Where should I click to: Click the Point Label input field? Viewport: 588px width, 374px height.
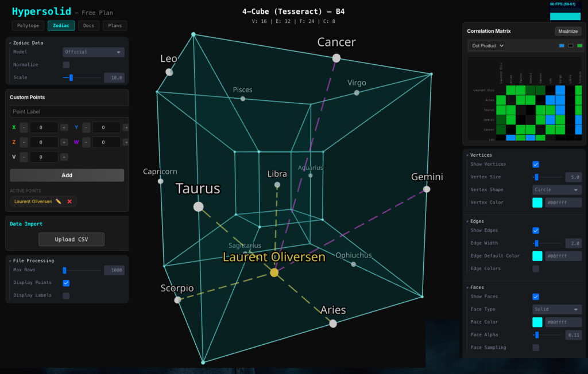pyautogui.click(x=67, y=111)
